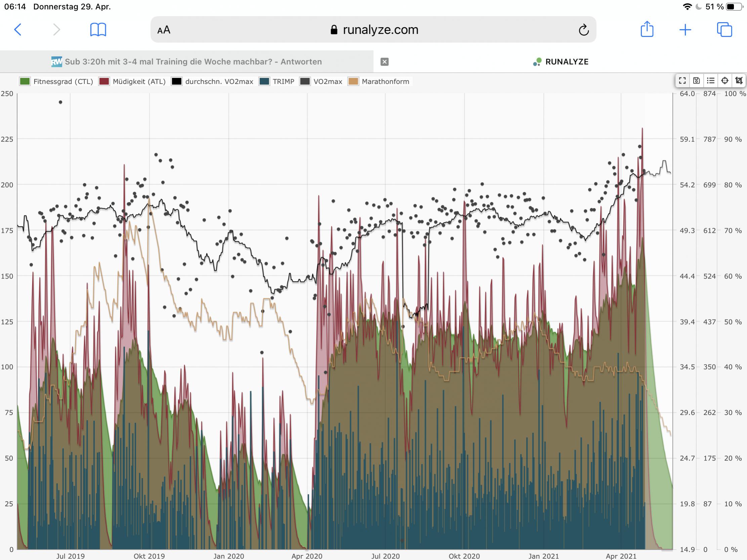Open the AA reader text size menu
Viewport: 747px width, 560px height.
tap(164, 30)
